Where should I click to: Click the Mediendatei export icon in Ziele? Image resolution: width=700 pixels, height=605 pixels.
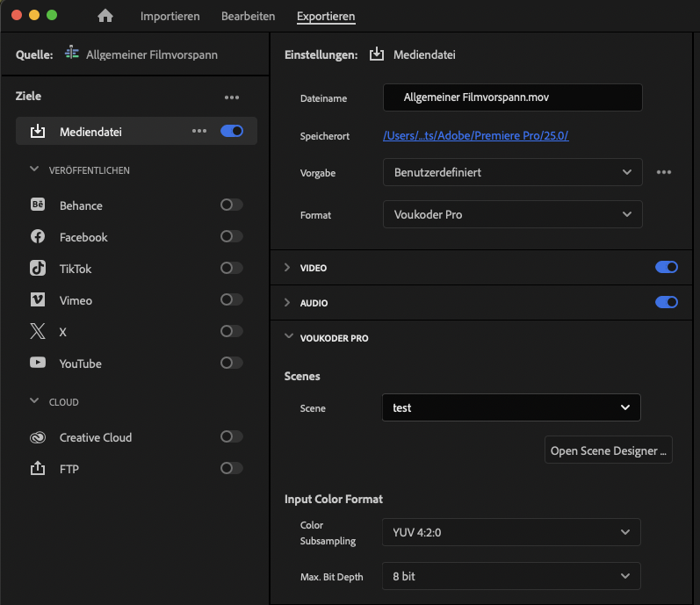pyautogui.click(x=38, y=131)
